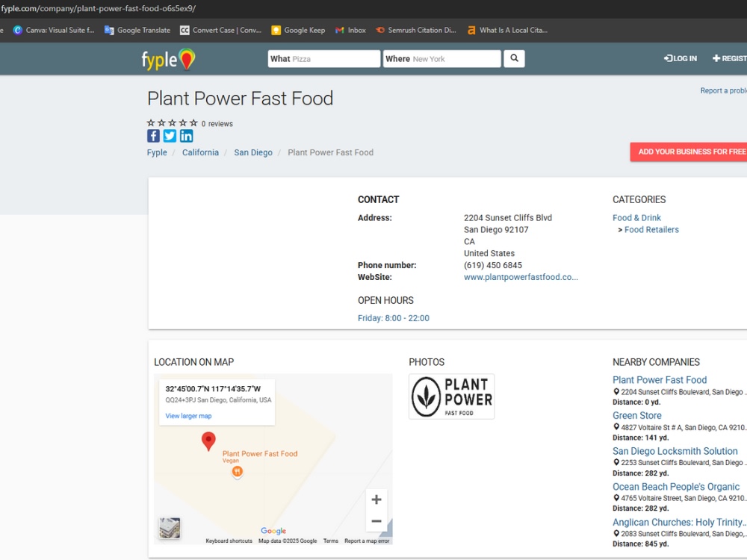Click the Plant Power Fast Food page heading
747x560 pixels.
240,99
